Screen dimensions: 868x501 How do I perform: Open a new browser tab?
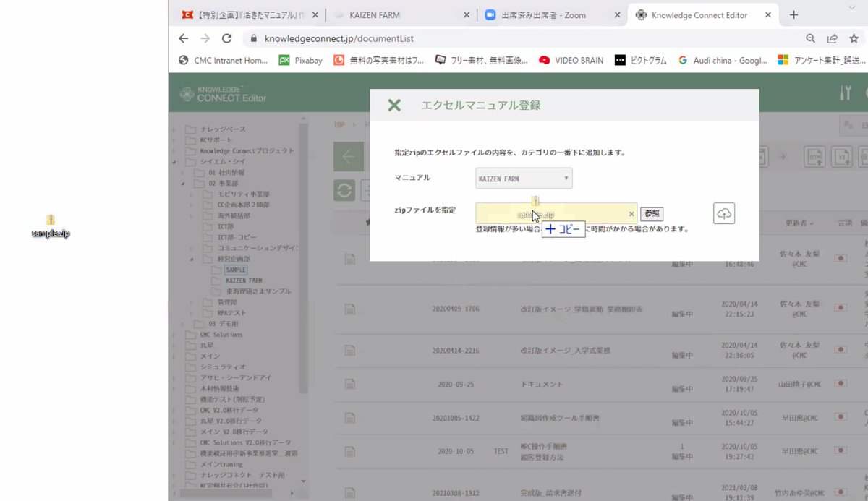(793, 14)
